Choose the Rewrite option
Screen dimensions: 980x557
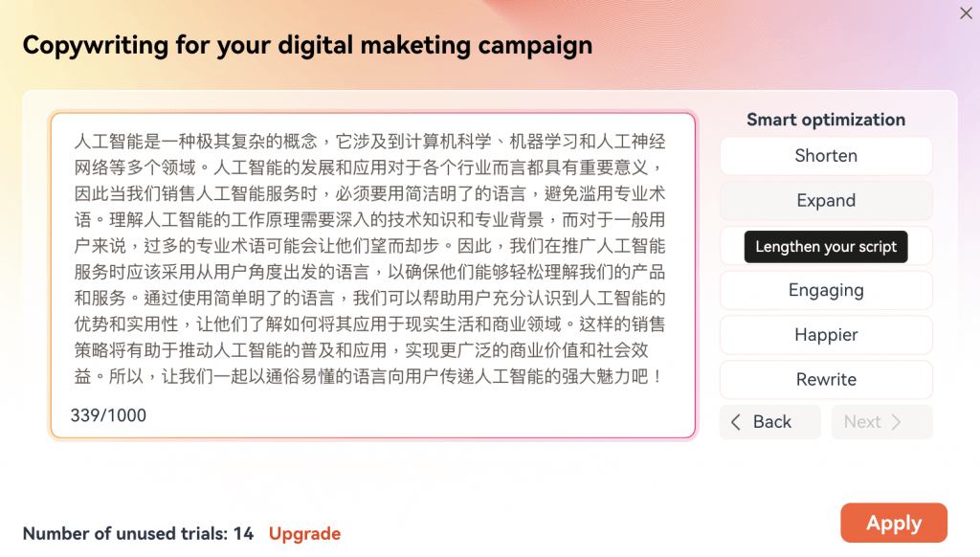click(826, 379)
